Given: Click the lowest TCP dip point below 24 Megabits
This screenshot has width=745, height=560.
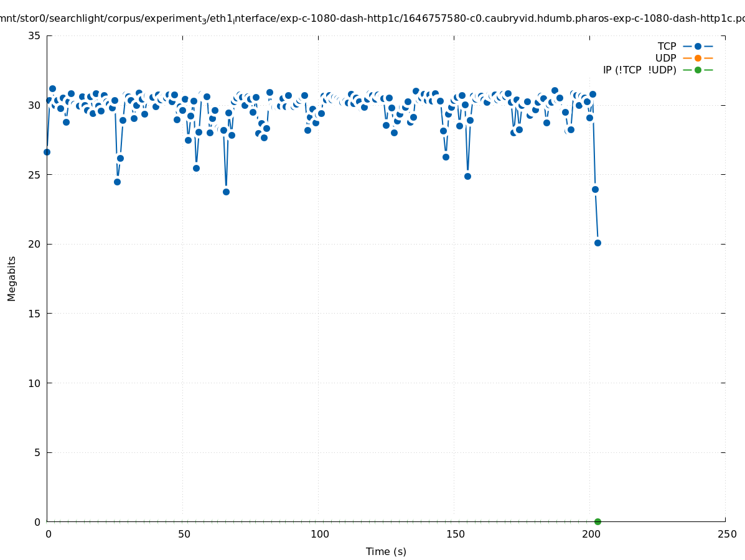Looking at the screenshot, I should click(226, 192).
